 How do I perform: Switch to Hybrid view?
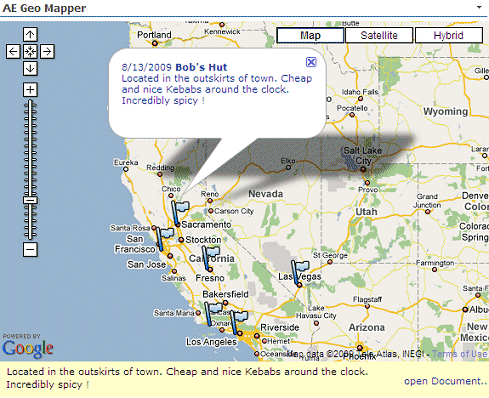[448, 35]
